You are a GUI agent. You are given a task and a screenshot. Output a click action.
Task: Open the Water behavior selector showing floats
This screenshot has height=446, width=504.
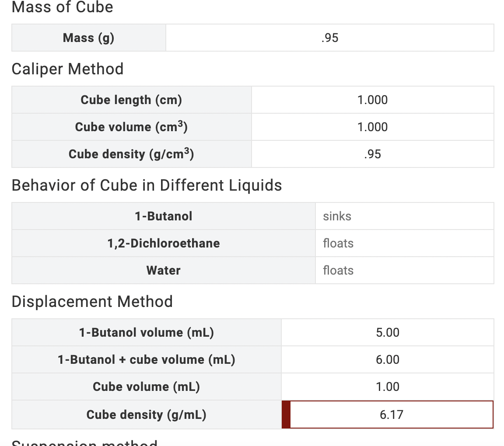(x=405, y=270)
